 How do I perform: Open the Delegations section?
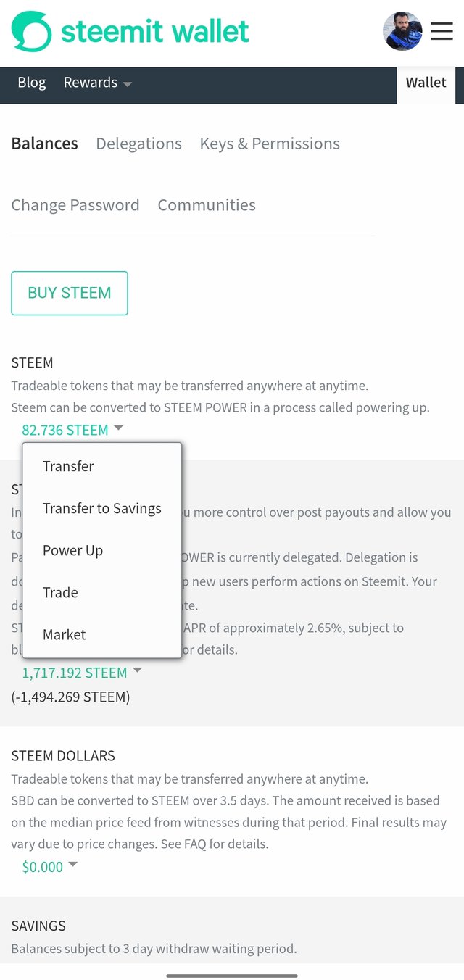click(x=138, y=144)
